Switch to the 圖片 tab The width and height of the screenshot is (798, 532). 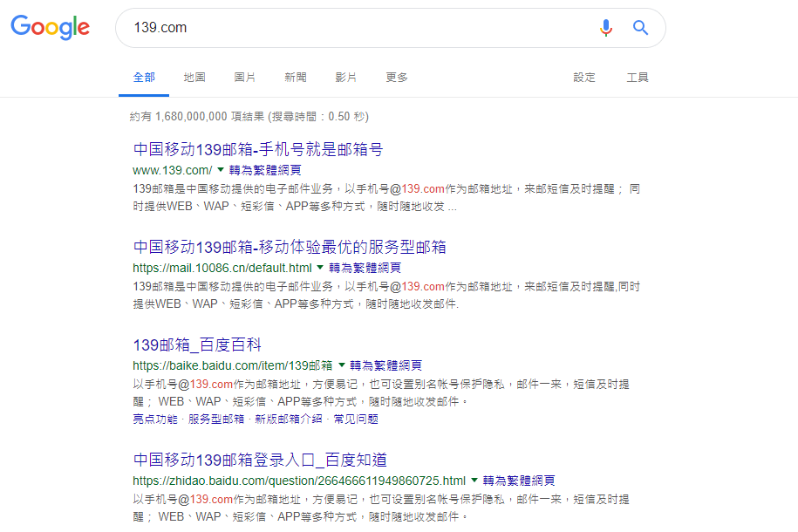(x=245, y=78)
